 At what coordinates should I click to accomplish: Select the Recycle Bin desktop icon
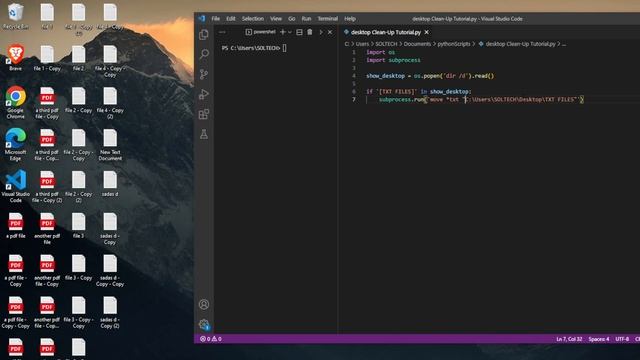[x=16, y=17]
